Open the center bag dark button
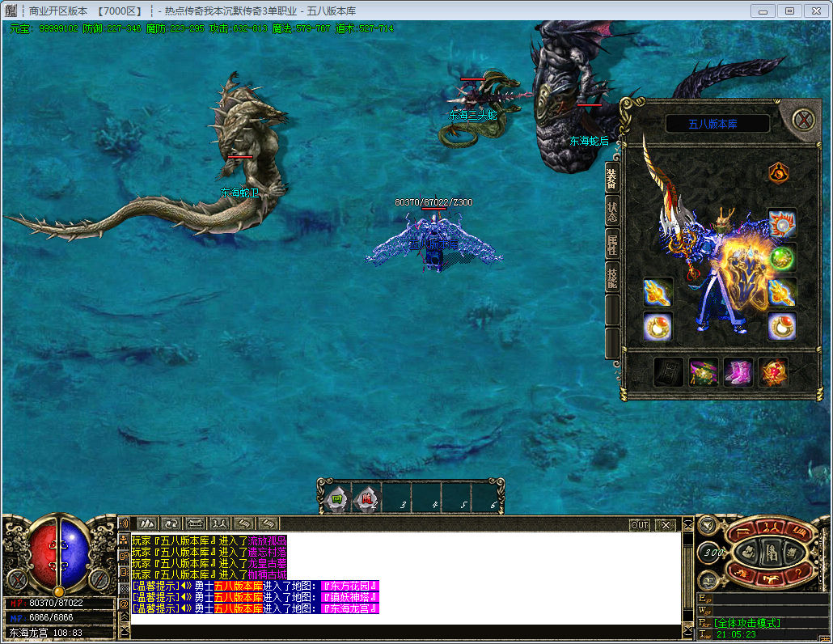This screenshot has height=644, width=833. click(x=771, y=553)
